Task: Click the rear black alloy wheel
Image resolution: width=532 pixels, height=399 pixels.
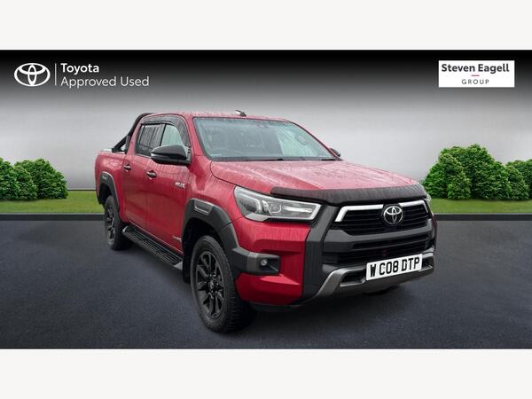Action: pyautogui.click(x=113, y=223)
